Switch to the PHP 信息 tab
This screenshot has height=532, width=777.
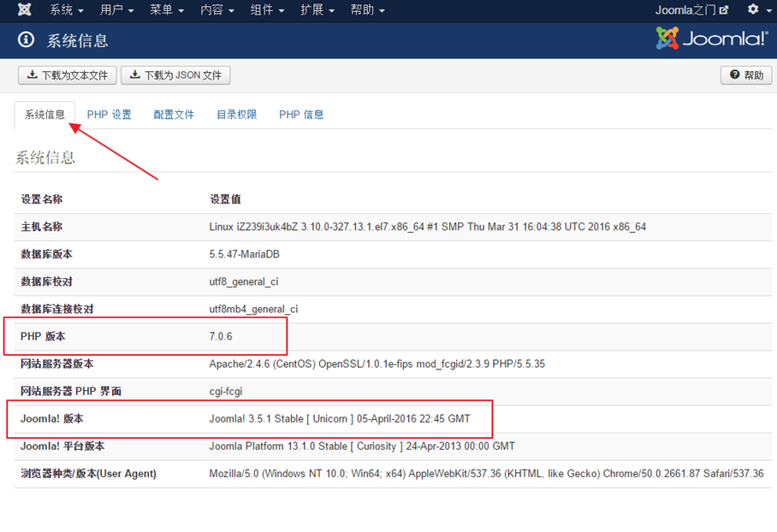coord(301,115)
